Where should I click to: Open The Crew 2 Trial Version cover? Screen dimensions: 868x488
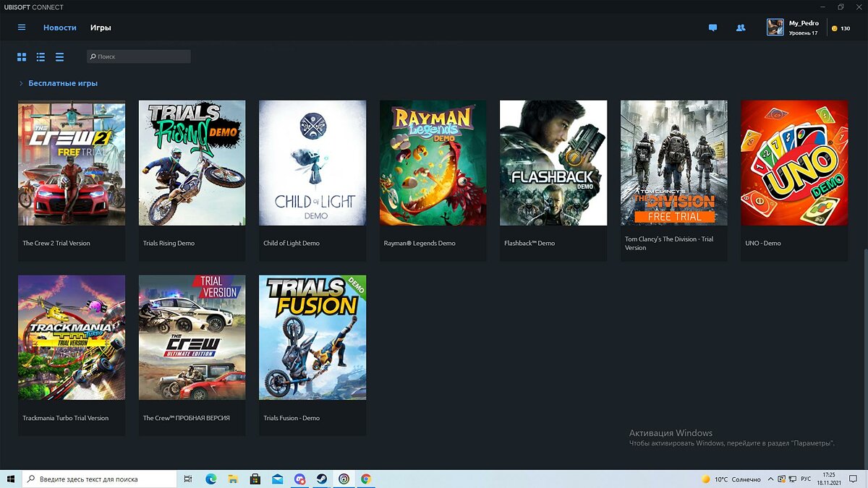coord(72,163)
